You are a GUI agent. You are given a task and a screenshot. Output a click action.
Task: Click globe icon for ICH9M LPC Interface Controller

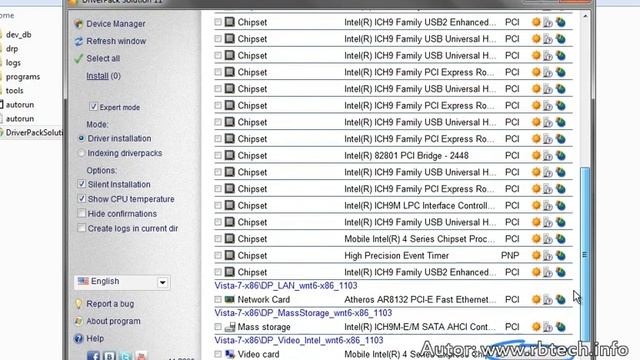click(561, 205)
